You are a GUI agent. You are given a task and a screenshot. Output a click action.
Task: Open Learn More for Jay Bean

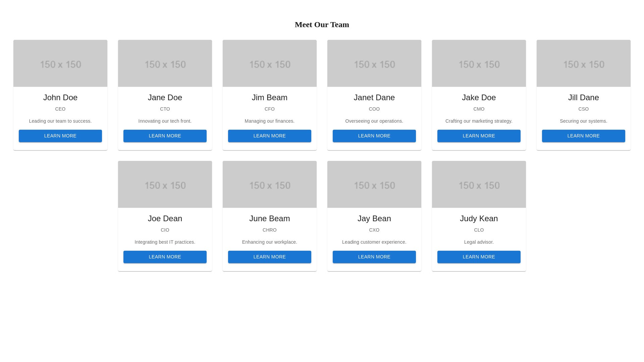click(x=374, y=257)
